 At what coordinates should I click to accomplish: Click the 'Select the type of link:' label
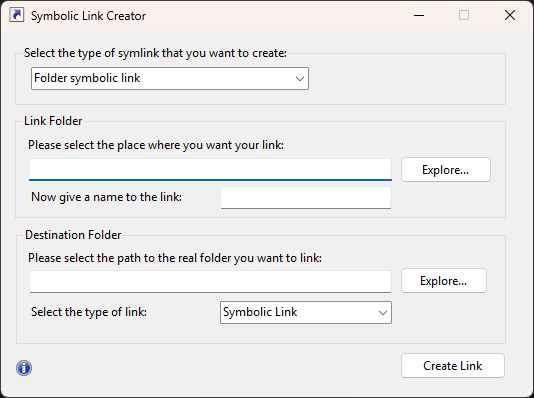[89, 312]
